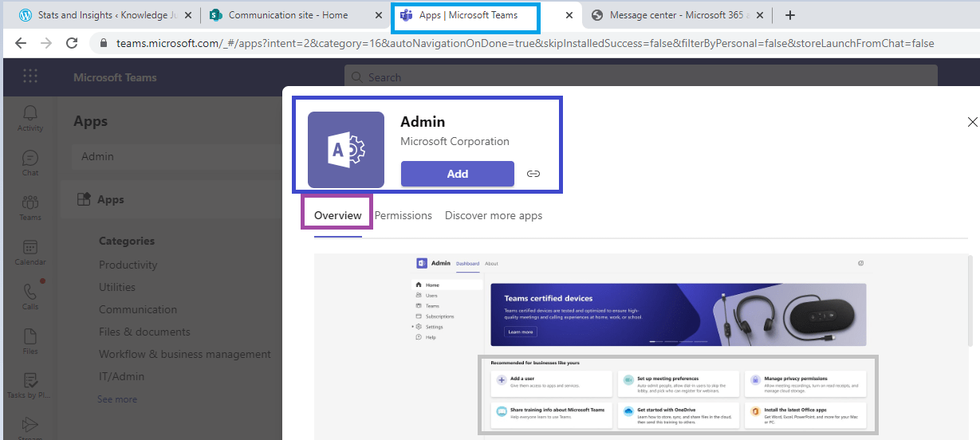The image size is (980, 440).
Task: Click the browser address bar
Action: pos(525,43)
